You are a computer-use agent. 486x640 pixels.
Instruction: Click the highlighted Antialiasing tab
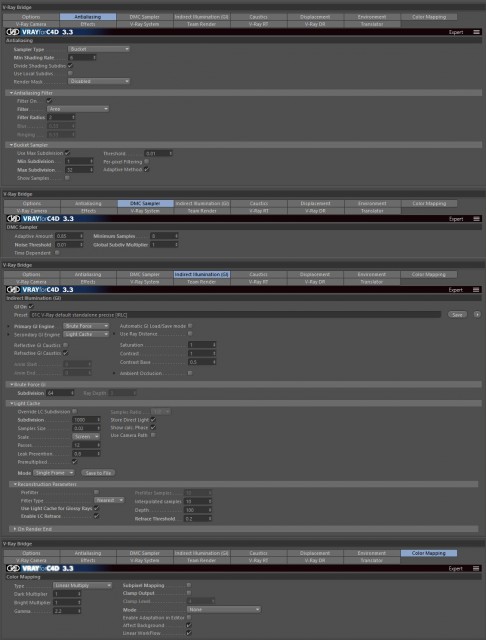(88, 17)
